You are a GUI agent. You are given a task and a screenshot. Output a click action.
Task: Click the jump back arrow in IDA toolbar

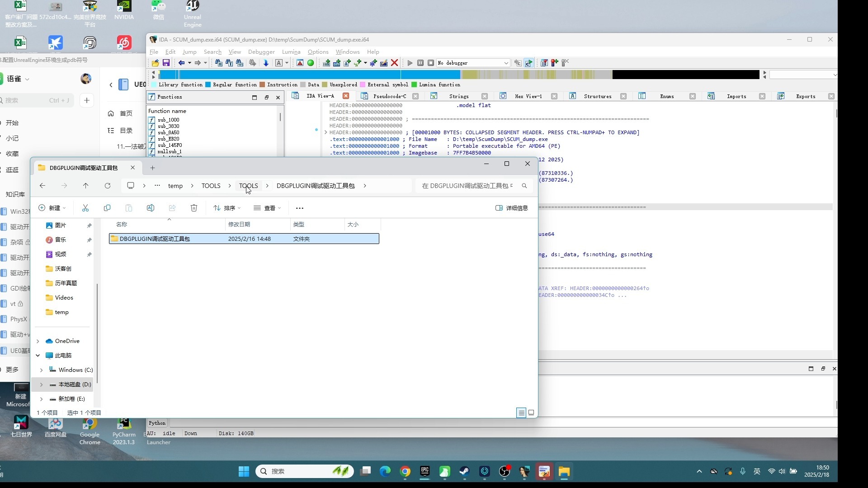181,63
